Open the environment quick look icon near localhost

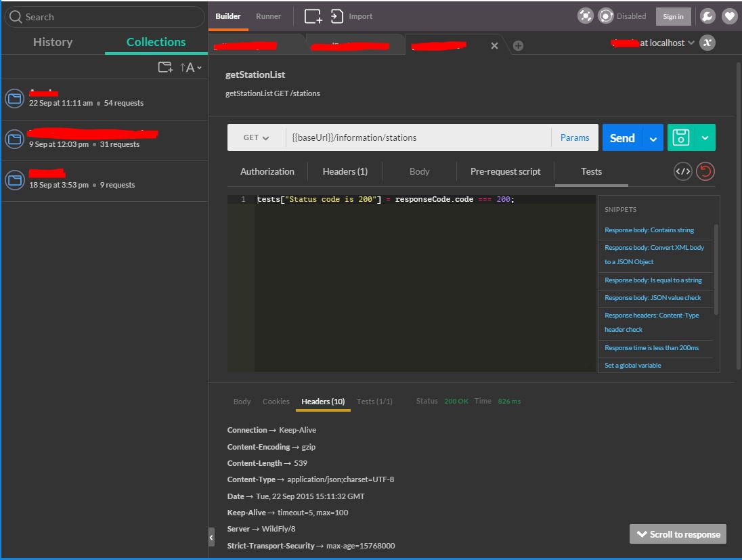(x=707, y=42)
